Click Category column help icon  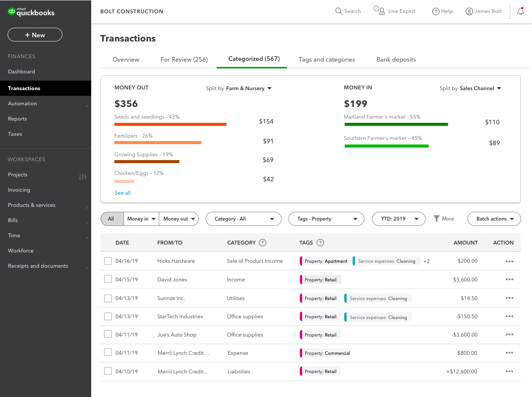tap(263, 243)
